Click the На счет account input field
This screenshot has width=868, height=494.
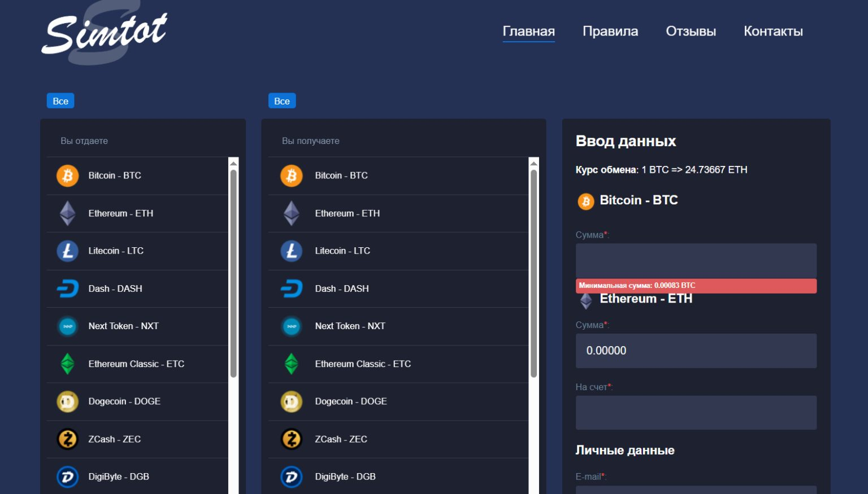(696, 413)
